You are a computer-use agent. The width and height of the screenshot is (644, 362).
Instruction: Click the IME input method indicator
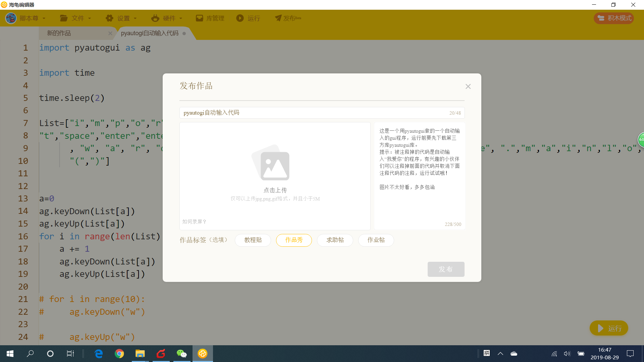click(487, 353)
